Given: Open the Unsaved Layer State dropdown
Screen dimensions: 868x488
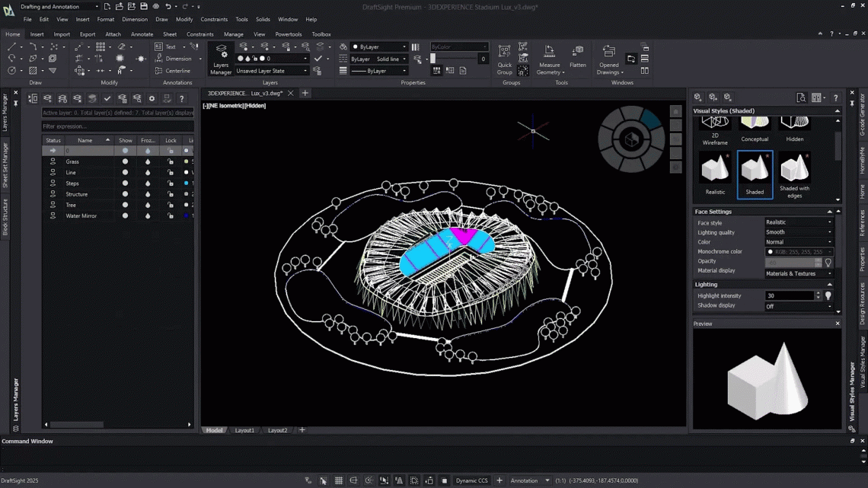Looking at the screenshot, I should coord(272,71).
